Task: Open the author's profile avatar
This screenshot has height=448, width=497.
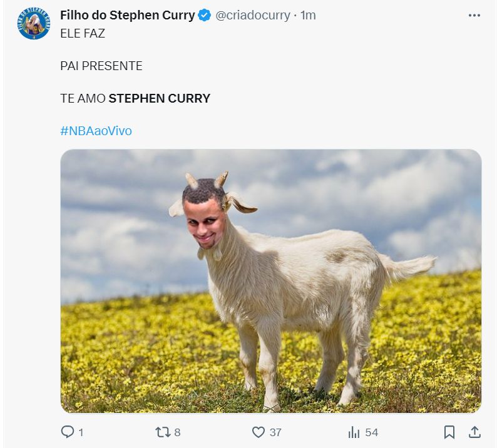Action: tap(33, 24)
